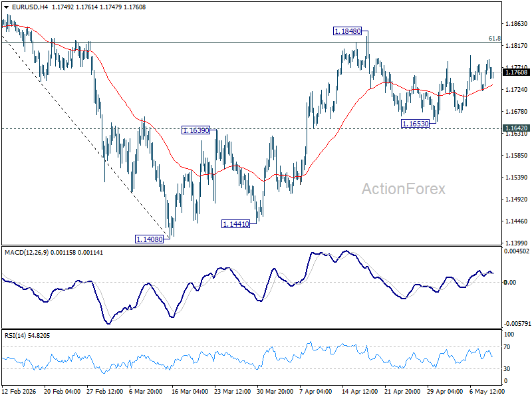Click the 1.13990 price axis value

(517, 243)
